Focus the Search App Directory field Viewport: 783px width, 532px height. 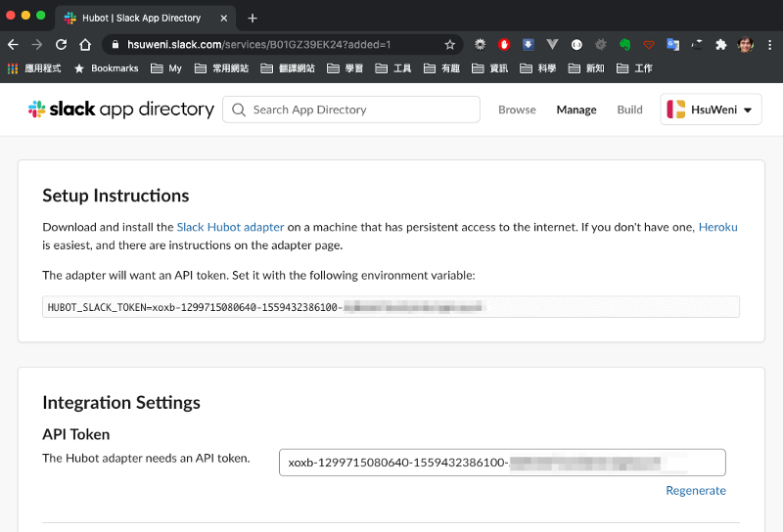[351, 110]
